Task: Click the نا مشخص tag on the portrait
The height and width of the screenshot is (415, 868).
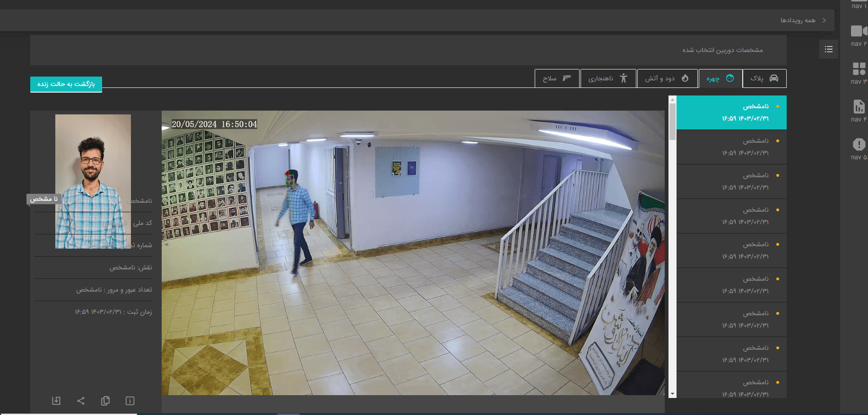Action: (44, 199)
